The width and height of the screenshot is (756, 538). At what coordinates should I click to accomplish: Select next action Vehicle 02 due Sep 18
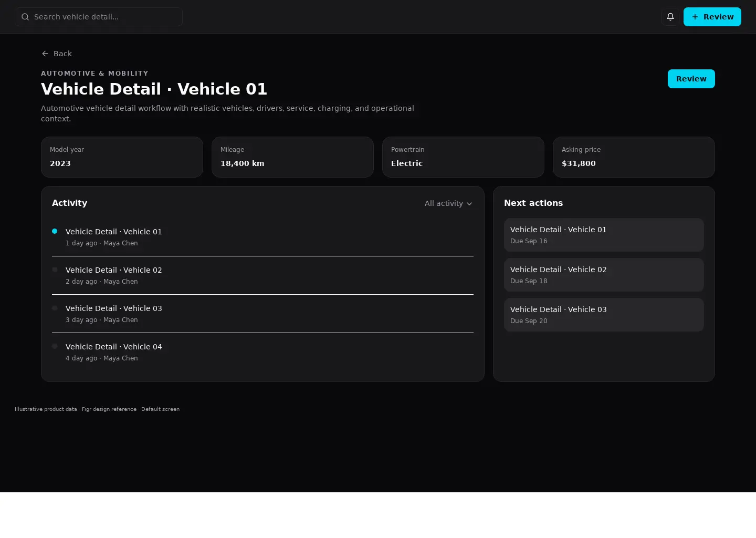point(604,275)
